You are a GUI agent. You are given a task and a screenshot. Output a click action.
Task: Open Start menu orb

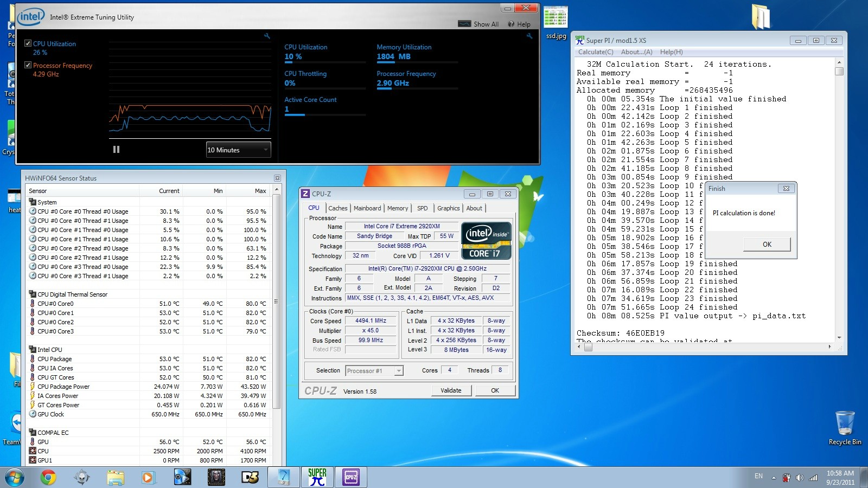pyautogui.click(x=14, y=477)
